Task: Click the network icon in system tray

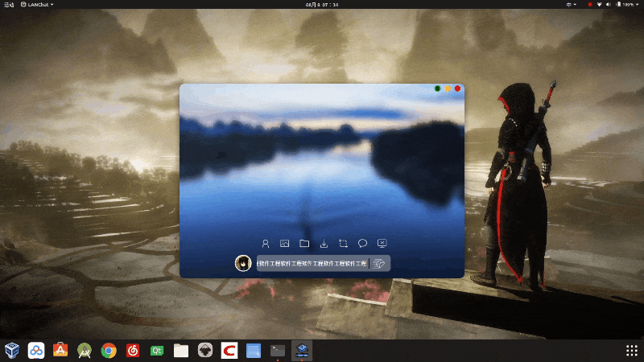Action: point(599,5)
